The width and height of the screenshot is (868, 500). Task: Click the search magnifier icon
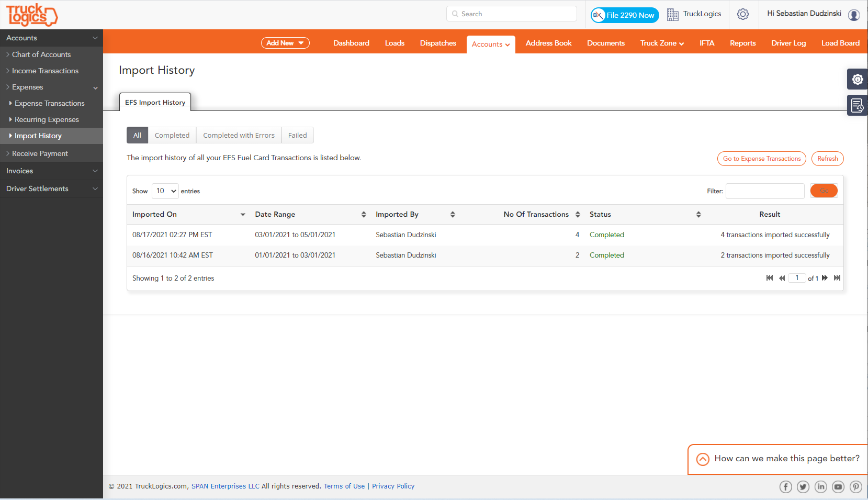tap(455, 14)
